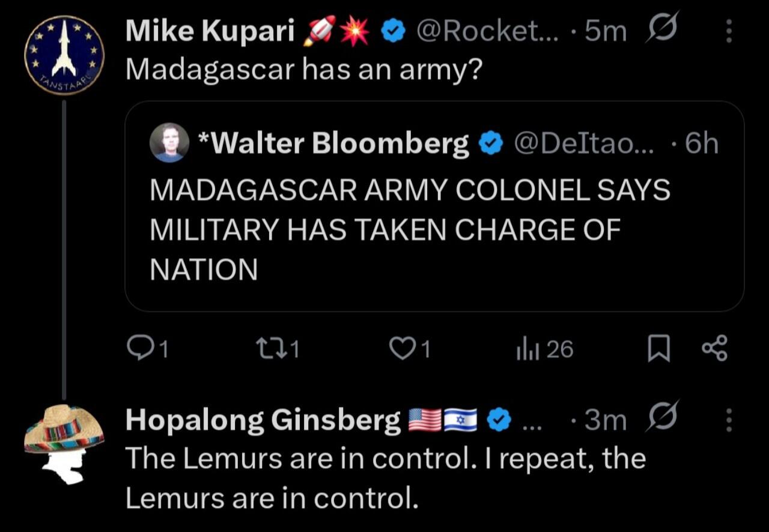Open Walter Bloomberg's small profile photo
The height and width of the screenshot is (532, 769).
click(168, 143)
